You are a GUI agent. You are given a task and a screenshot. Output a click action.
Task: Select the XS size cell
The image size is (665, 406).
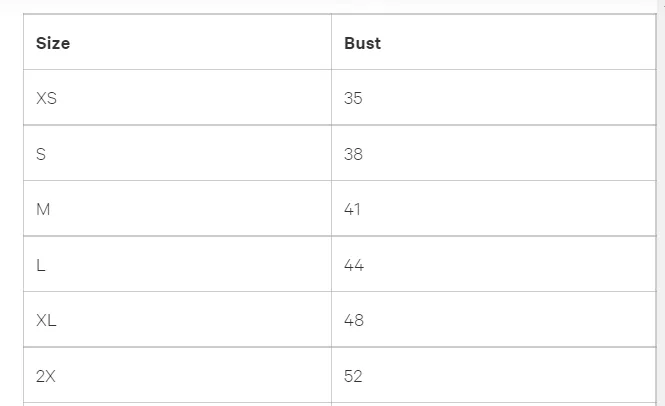click(x=47, y=98)
